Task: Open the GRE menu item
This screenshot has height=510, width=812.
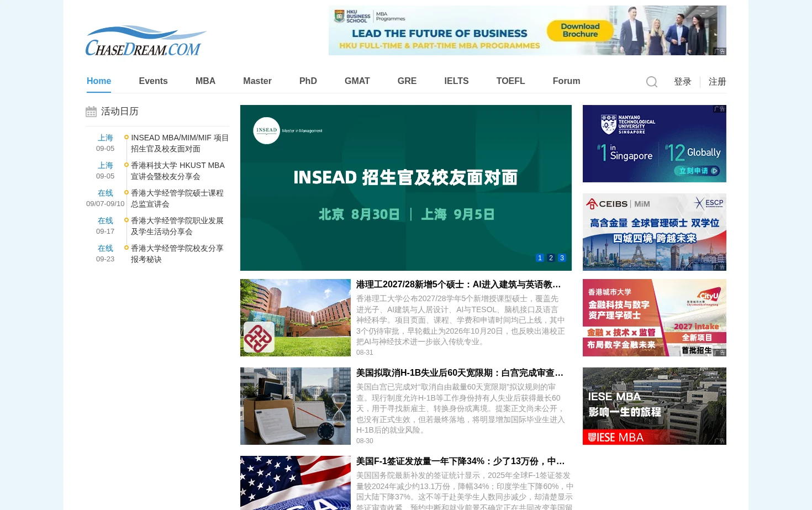Action: point(407,81)
